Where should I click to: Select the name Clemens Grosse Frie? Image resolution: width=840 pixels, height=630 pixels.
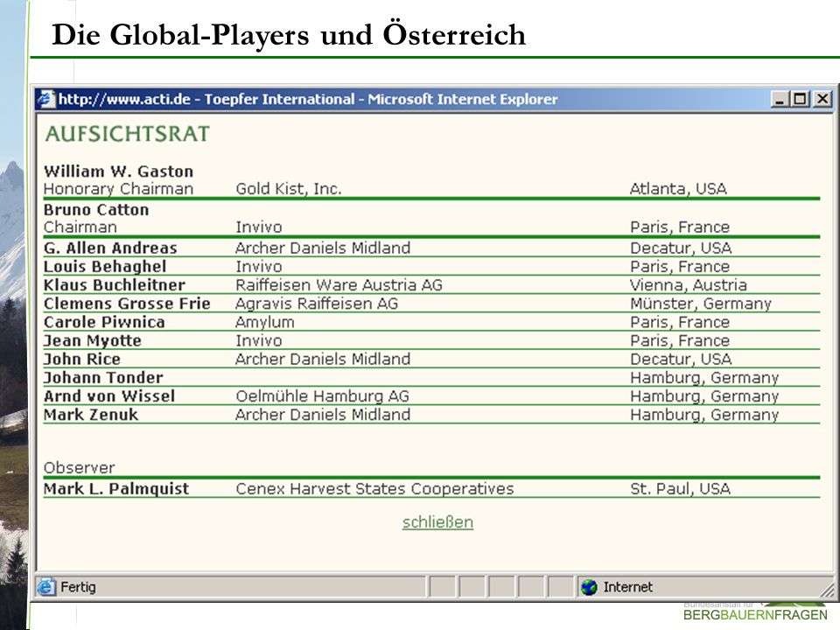(127, 304)
